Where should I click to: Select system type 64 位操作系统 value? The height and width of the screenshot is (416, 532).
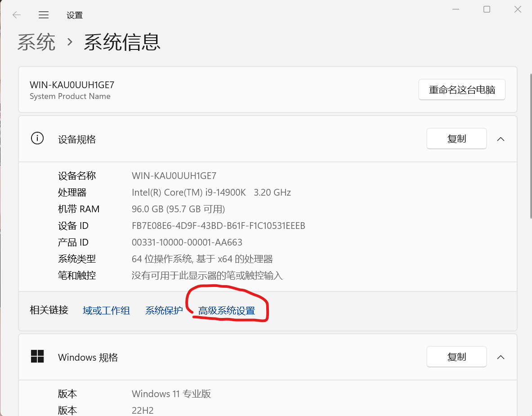(202, 259)
